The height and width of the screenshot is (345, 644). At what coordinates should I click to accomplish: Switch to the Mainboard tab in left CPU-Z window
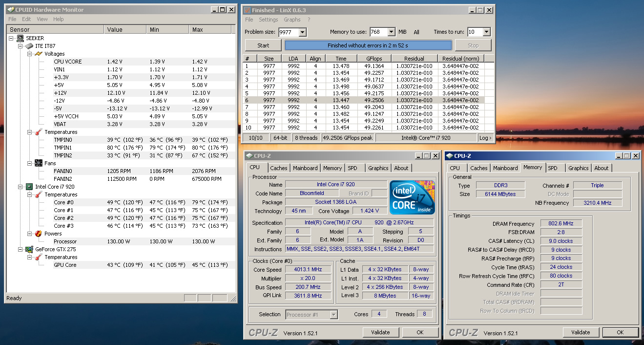point(305,168)
